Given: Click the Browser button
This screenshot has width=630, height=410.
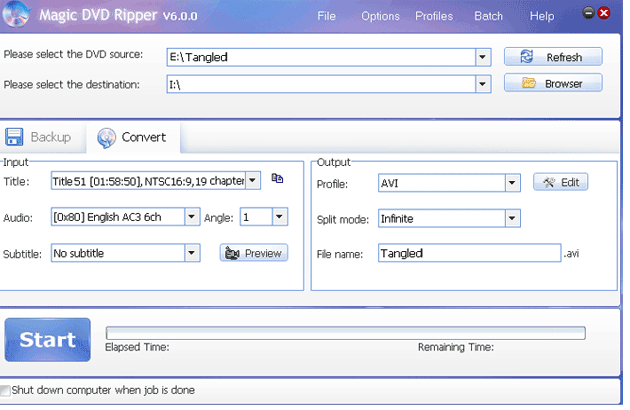Looking at the screenshot, I should (553, 83).
